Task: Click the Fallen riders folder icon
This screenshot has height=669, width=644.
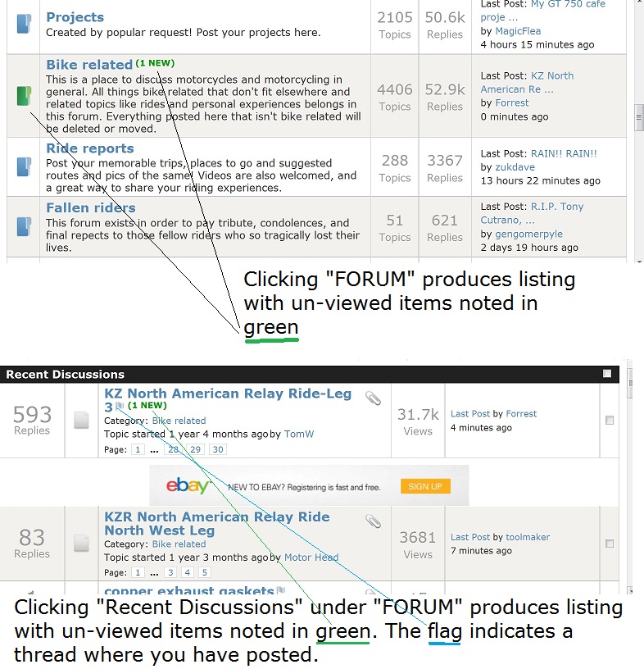Action: point(23,225)
